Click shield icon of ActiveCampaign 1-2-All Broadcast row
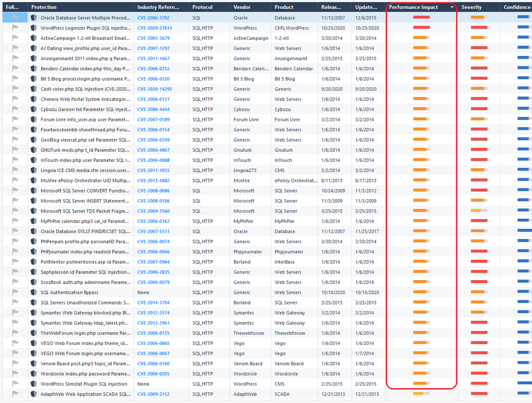 point(34,38)
